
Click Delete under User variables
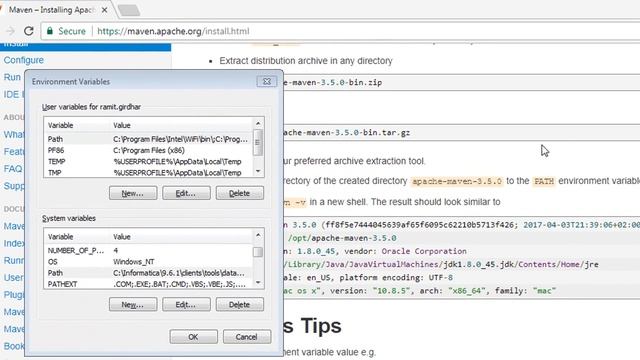(240, 193)
